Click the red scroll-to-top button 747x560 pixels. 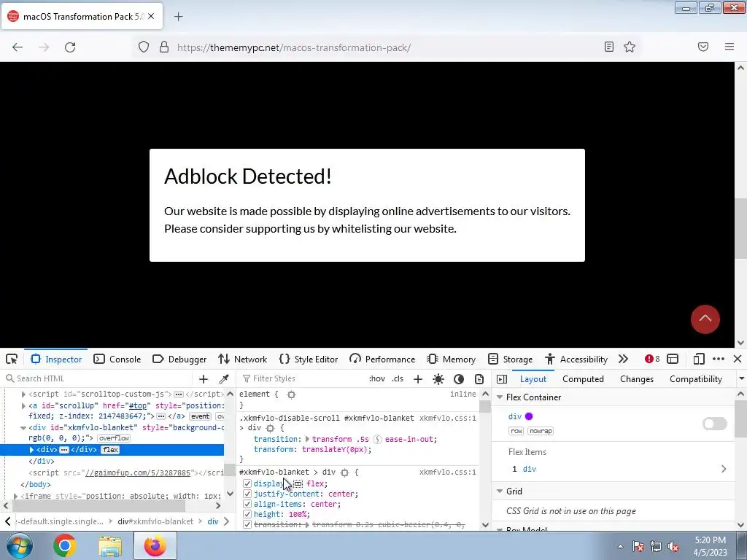point(705,319)
